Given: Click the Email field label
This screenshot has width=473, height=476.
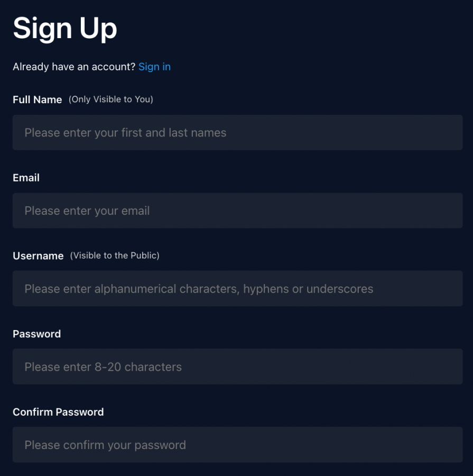Looking at the screenshot, I should [x=26, y=178].
